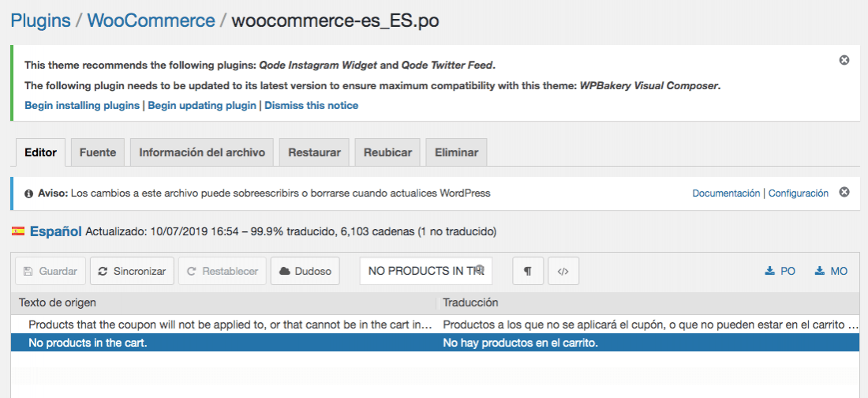
Task: Switch to the Fuente tab
Action: (97, 152)
